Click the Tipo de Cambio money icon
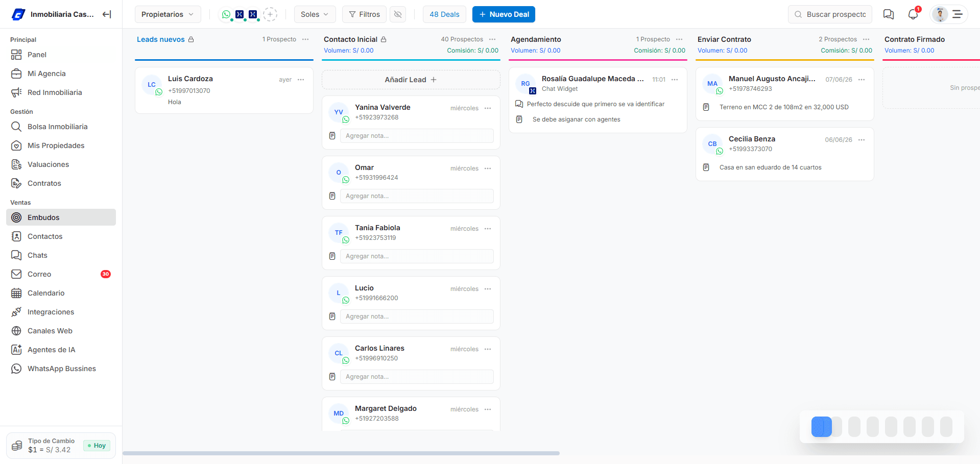 point(17,446)
